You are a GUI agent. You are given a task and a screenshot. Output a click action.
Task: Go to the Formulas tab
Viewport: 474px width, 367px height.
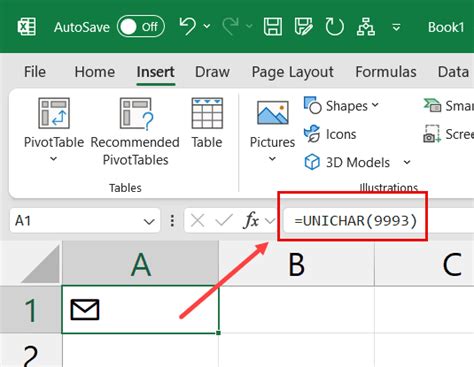(386, 72)
